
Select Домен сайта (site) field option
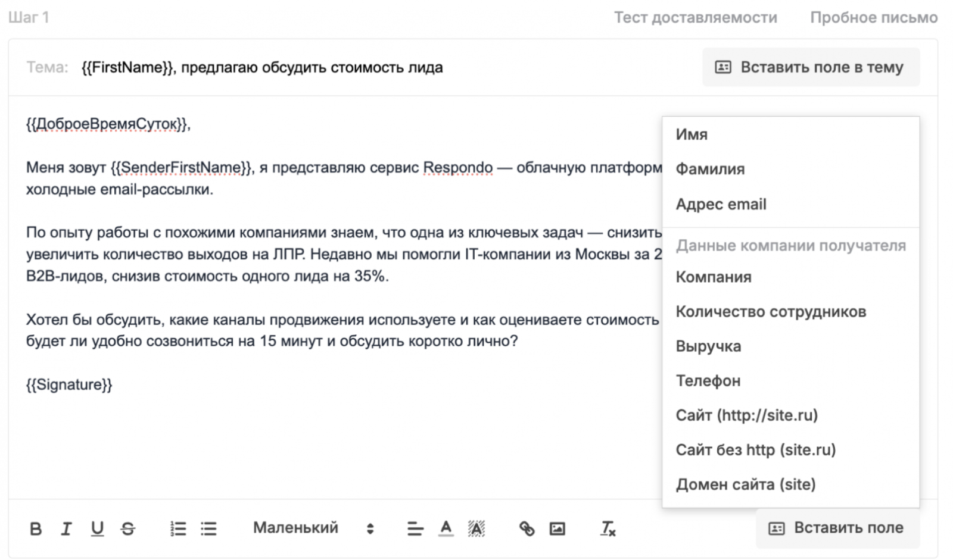pyautogui.click(x=746, y=484)
